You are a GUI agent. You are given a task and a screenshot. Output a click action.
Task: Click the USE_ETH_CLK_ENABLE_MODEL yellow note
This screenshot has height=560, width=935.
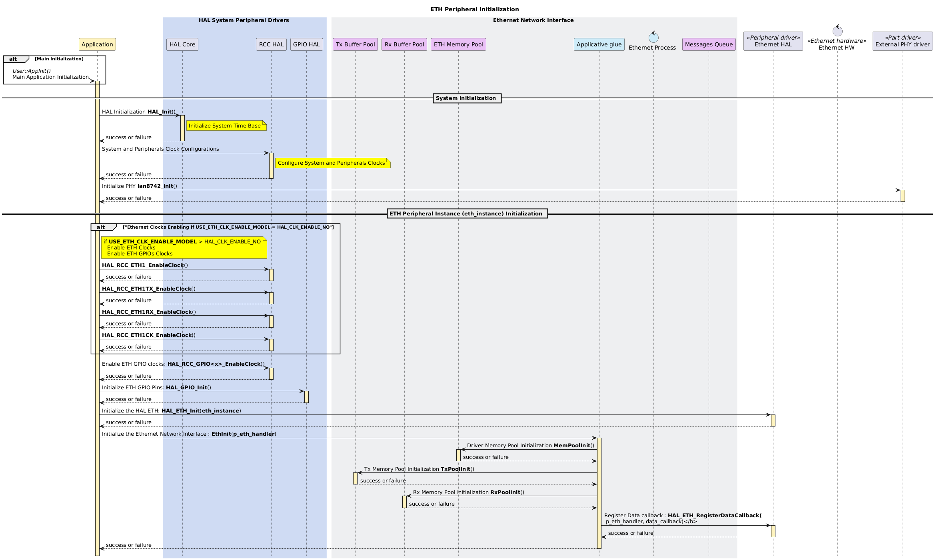point(184,247)
